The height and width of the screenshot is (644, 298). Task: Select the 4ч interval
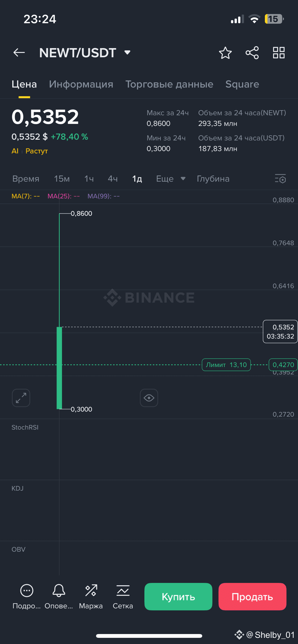(113, 179)
